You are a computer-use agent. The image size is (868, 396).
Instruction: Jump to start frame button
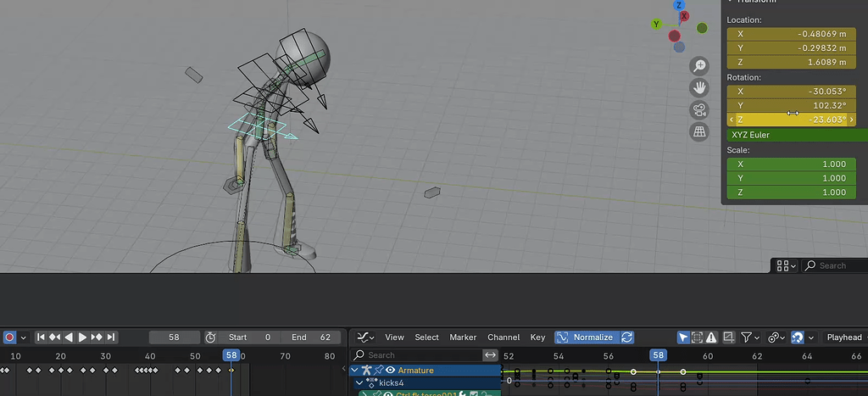coord(41,337)
